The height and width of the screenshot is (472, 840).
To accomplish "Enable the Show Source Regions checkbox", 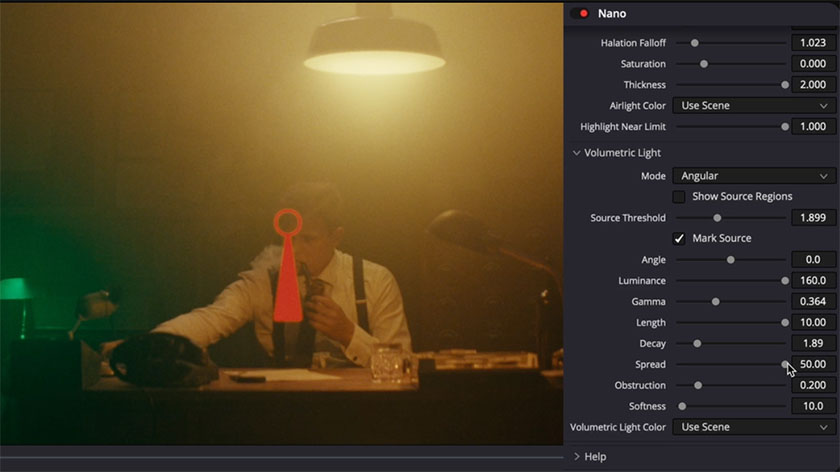I will pyautogui.click(x=679, y=197).
